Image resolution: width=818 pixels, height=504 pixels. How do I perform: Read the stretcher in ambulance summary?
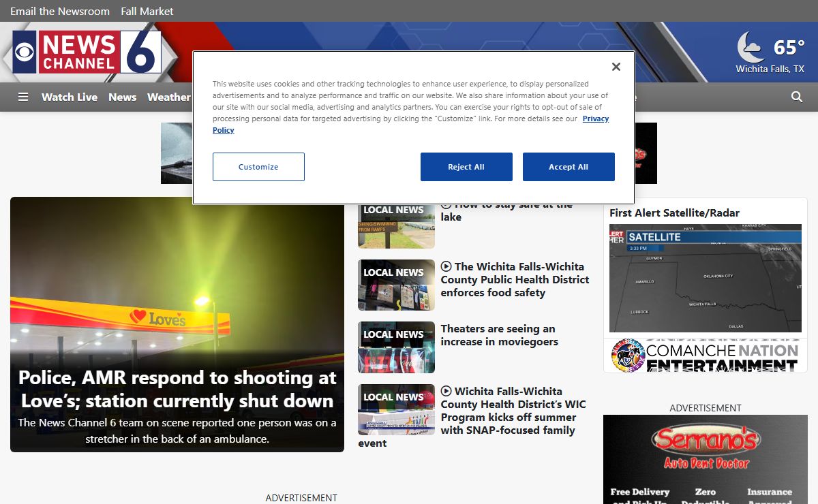pos(177,430)
